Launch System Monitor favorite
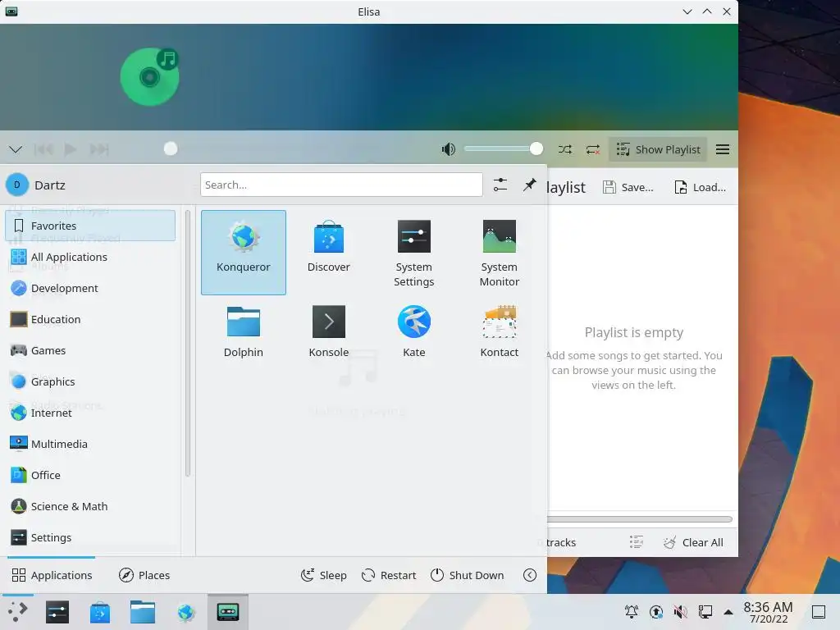The width and height of the screenshot is (840, 630). pos(499,253)
